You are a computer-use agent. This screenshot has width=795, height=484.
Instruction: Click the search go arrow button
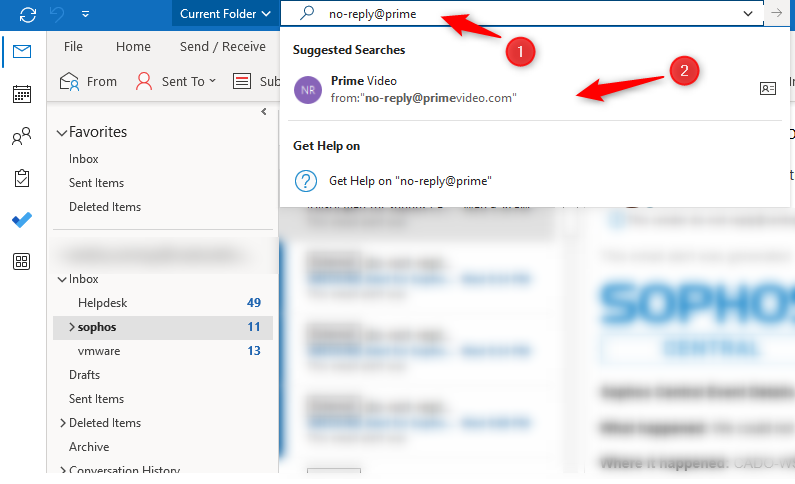point(777,13)
